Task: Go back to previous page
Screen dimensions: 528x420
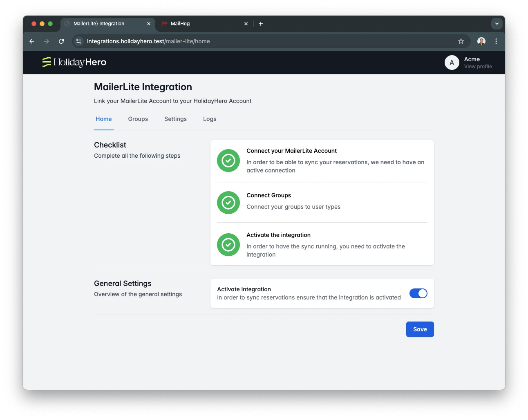Action: tap(32, 41)
